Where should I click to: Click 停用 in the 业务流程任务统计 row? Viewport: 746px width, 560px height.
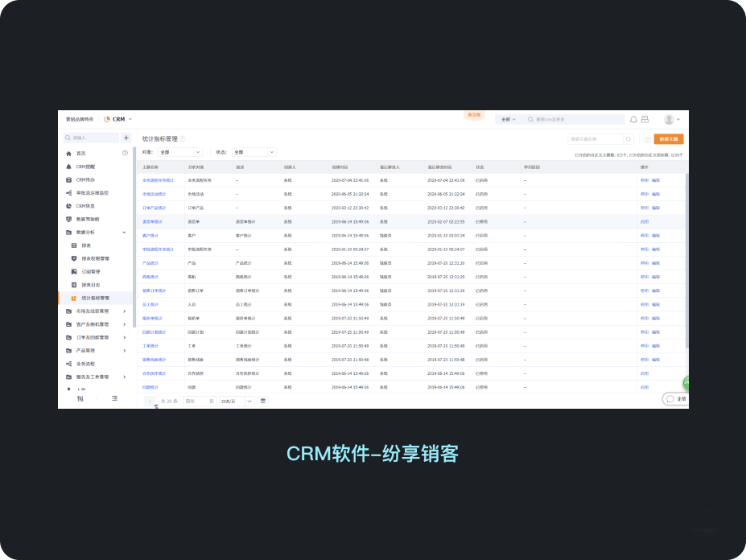[644, 181]
